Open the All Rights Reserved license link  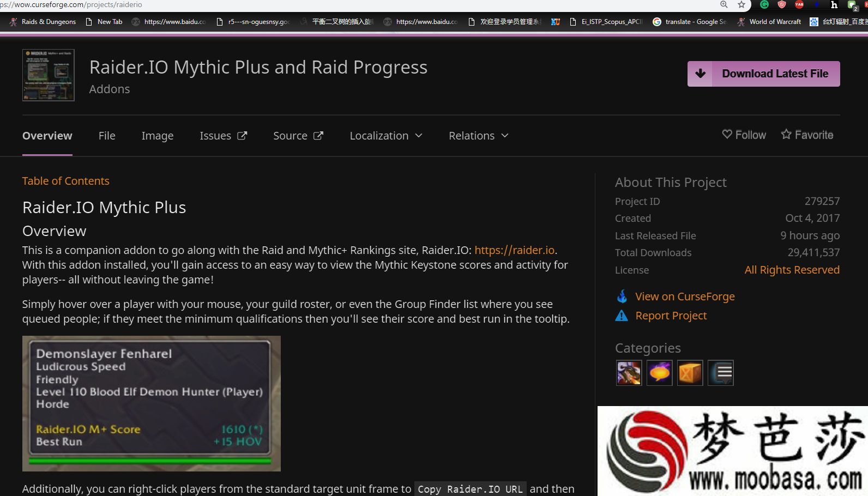click(x=792, y=270)
